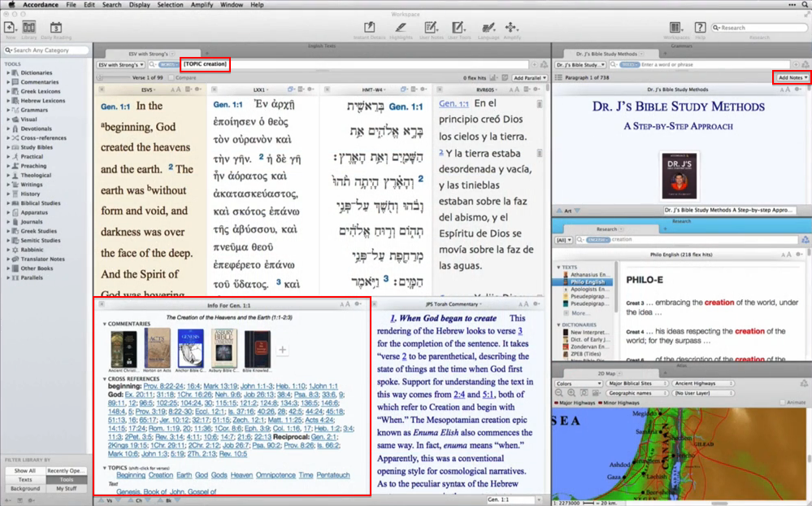Follow the Gen. 2:1 reciprocal cross reference

tap(326, 437)
